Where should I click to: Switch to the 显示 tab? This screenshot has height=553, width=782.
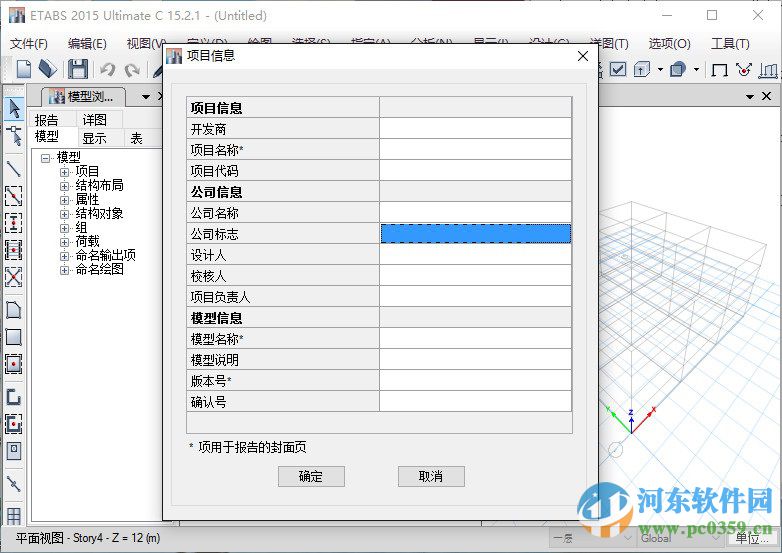pos(95,138)
